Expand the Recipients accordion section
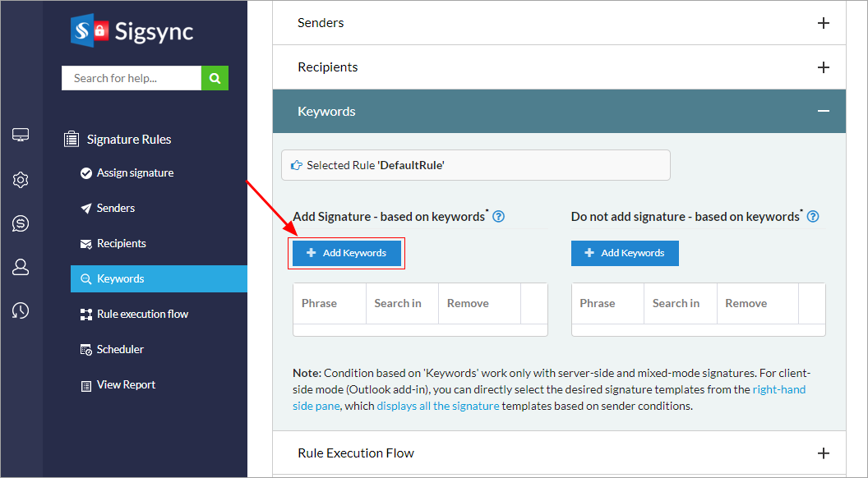 [824, 67]
